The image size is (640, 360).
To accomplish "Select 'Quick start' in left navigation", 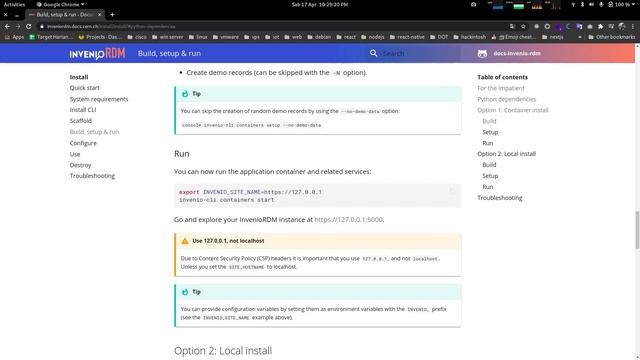I will point(84,88).
